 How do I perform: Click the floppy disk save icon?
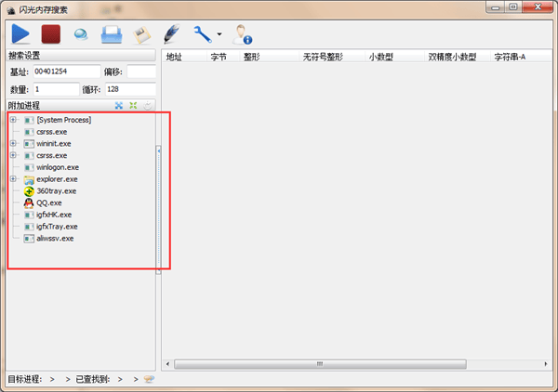coord(141,34)
